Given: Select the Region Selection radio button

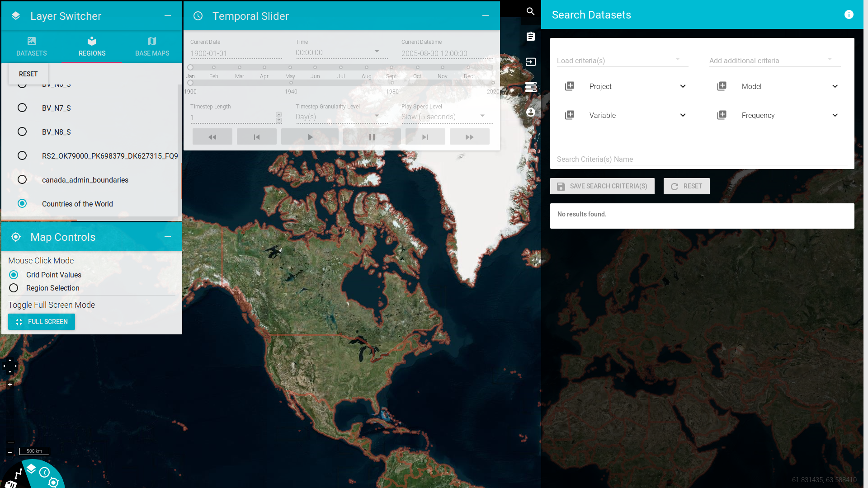Looking at the screenshot, I should 13,288.
